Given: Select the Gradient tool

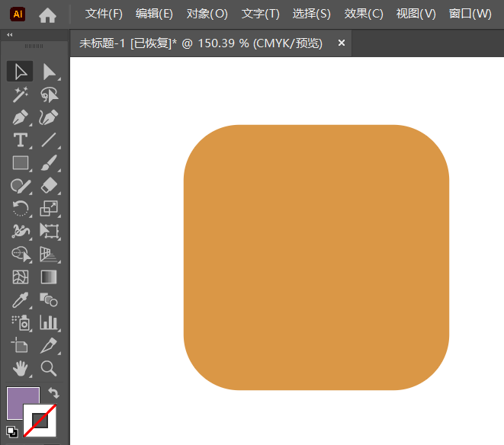Looking at the screenshot, I should pyautogui.click(x=49, y=277).
